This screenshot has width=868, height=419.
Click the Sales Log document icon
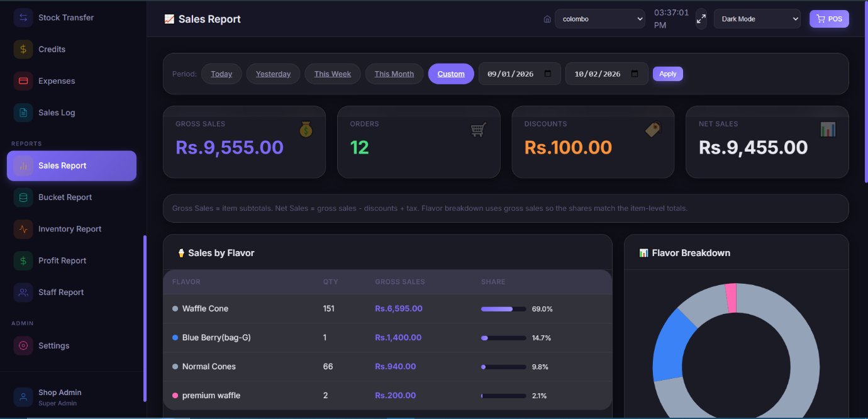pos(23,113)
